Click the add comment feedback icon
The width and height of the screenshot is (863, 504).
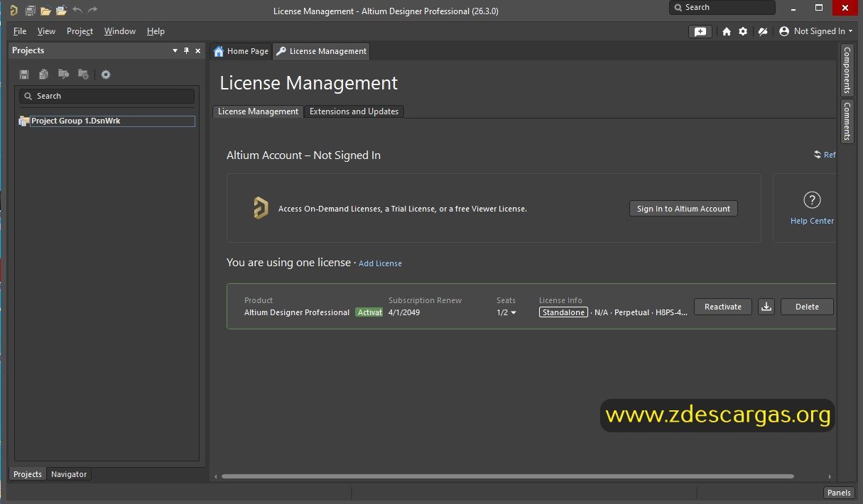point(700,31)
